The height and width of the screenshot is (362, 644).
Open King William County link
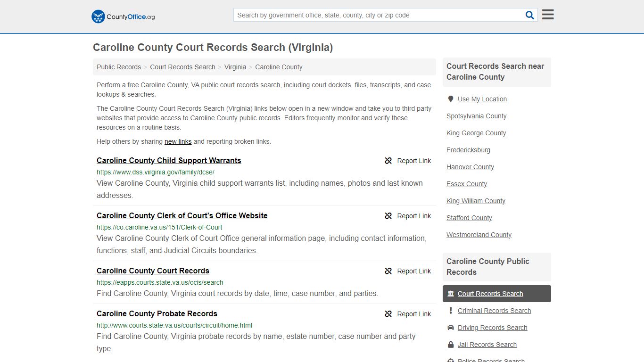pos(476,201)
